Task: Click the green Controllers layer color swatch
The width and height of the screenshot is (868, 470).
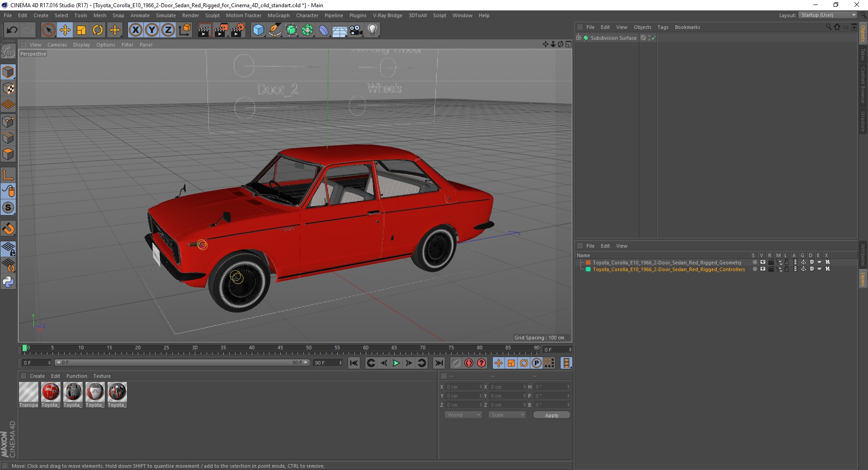Action: tap(588, 269)
